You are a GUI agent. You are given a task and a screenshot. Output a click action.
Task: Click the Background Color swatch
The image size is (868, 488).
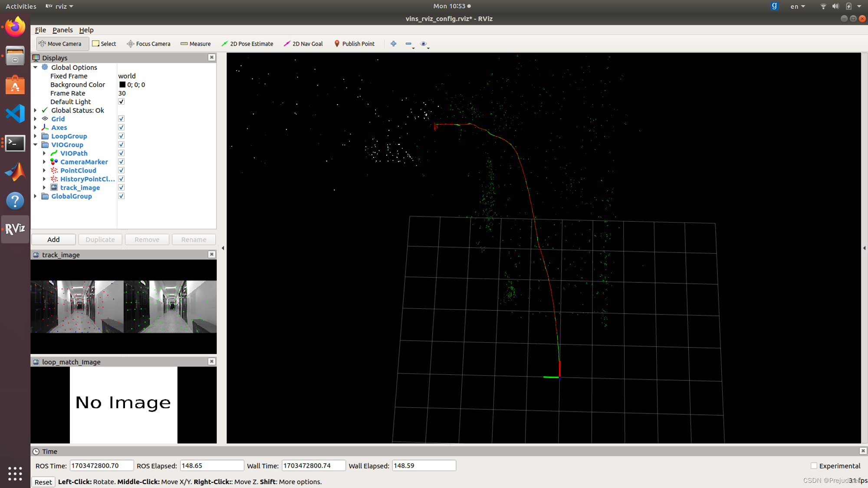(x=122, y=85)
